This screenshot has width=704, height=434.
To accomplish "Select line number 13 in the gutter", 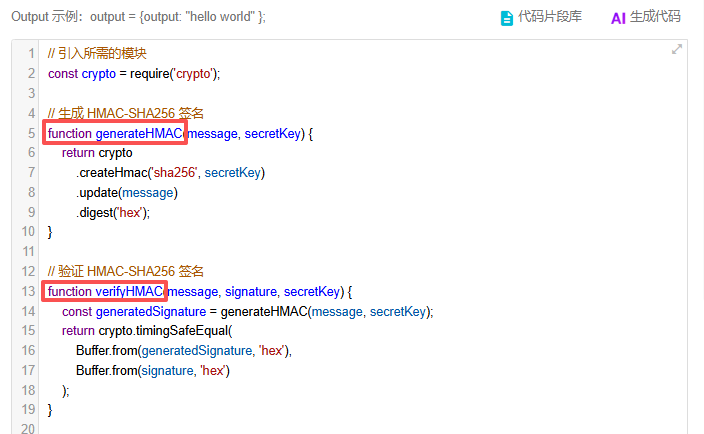I will [29, 291].
